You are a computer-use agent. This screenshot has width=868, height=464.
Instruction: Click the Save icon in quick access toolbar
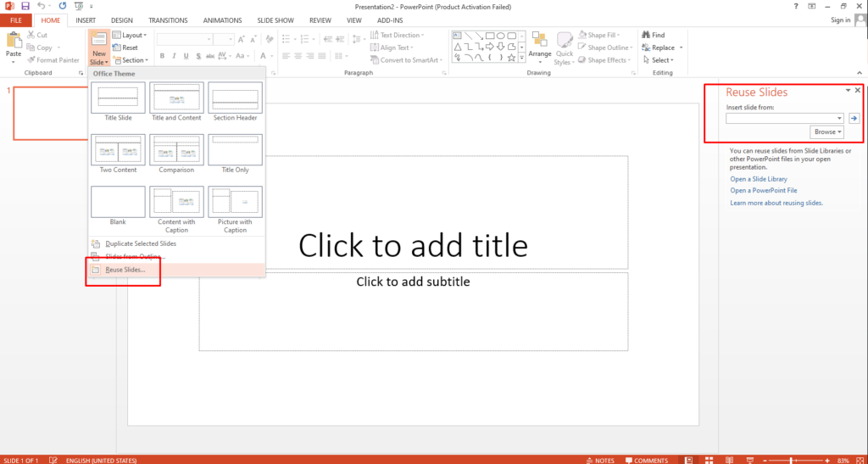(25, 7)
